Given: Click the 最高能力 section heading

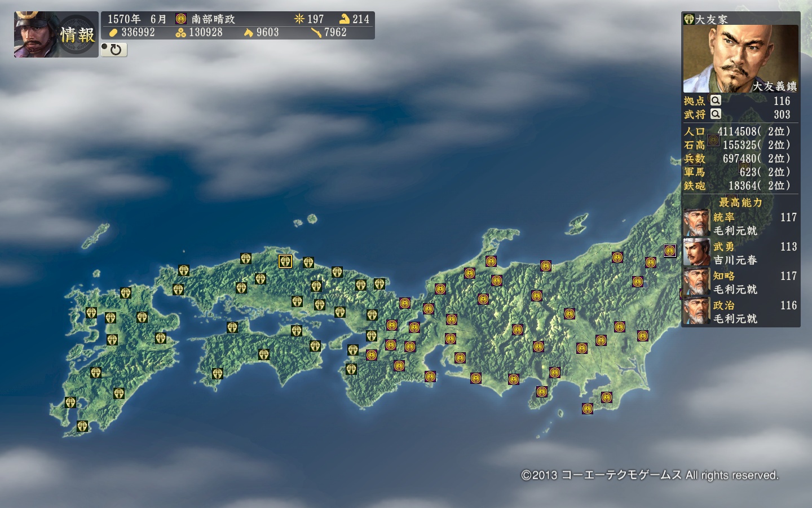Looking at the screenshot, I should coord(740,203).
